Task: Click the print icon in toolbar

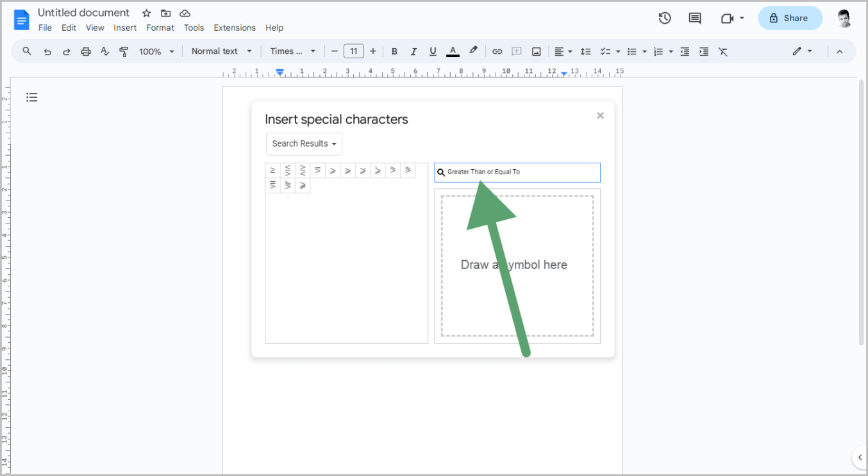Action: 86,51
